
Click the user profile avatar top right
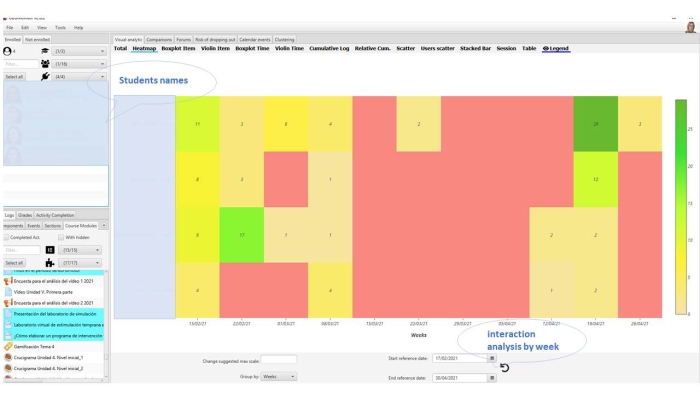pyautogui.click(x=691, y=27)
